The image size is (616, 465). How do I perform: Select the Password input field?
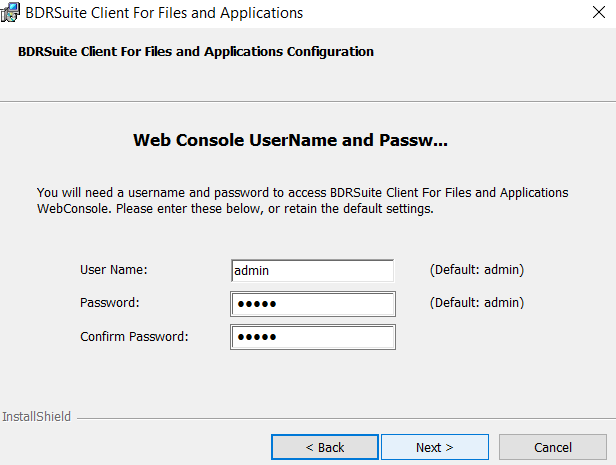tap(313, 304)
